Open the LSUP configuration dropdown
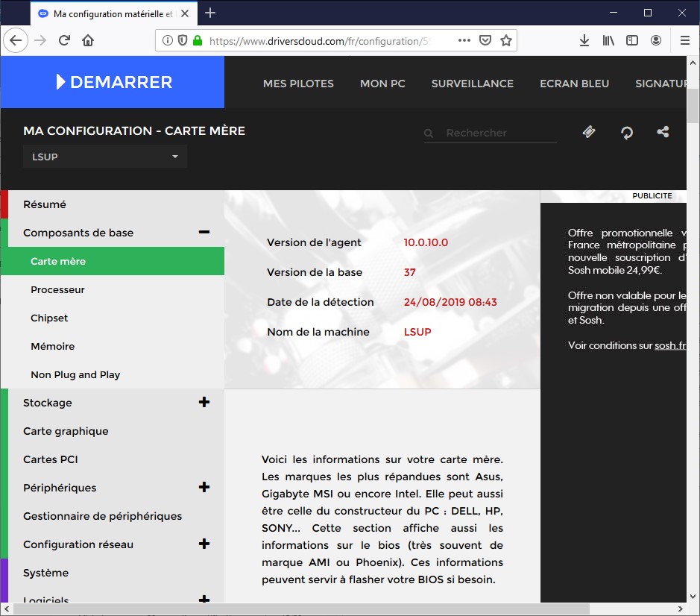700x616 pixels. (105, 157)
